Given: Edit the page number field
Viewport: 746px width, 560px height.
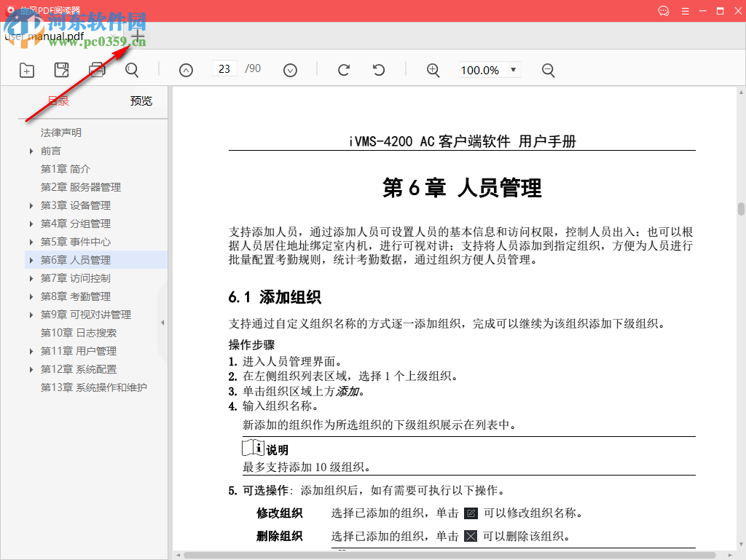Looking at the screenshot, I should [224, 70].
